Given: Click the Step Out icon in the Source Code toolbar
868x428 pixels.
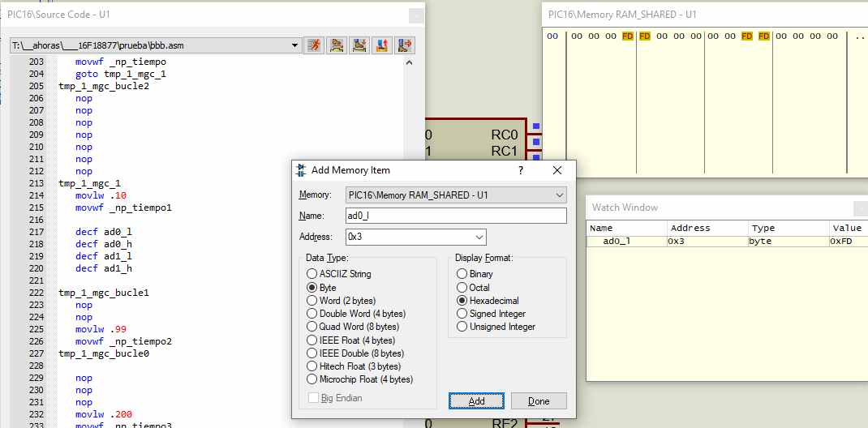Looking at the screenshot, I should [x=383, y=45].
